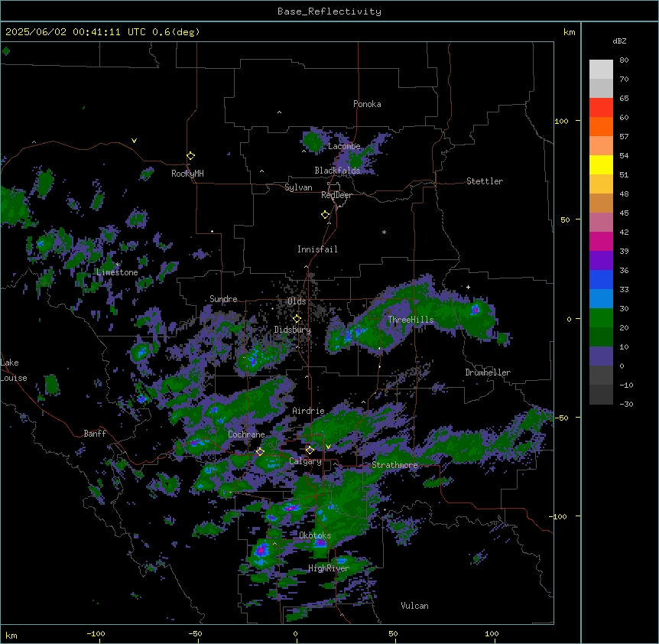
Task: Click the -50 tick label on horizontal axis
Action: pyautogui.click(x=195, y=633)
